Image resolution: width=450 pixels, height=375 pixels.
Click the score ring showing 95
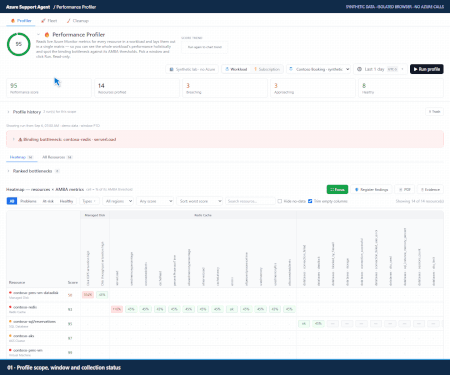coord(19,44)
